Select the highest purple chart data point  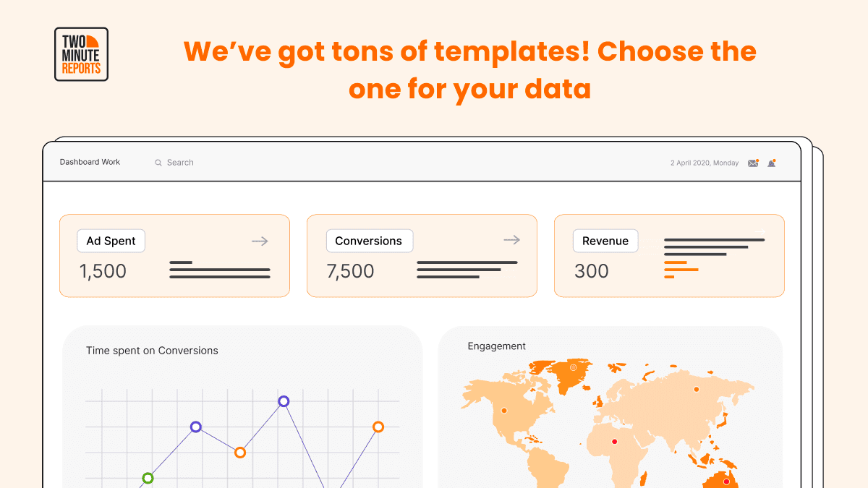284,401
